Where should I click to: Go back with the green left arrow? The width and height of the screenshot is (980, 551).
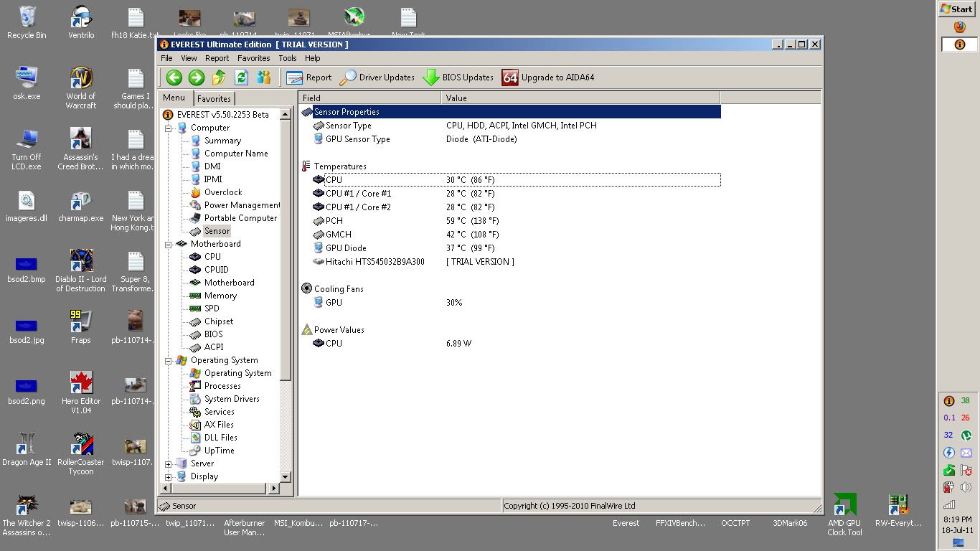tap(174, 77)
